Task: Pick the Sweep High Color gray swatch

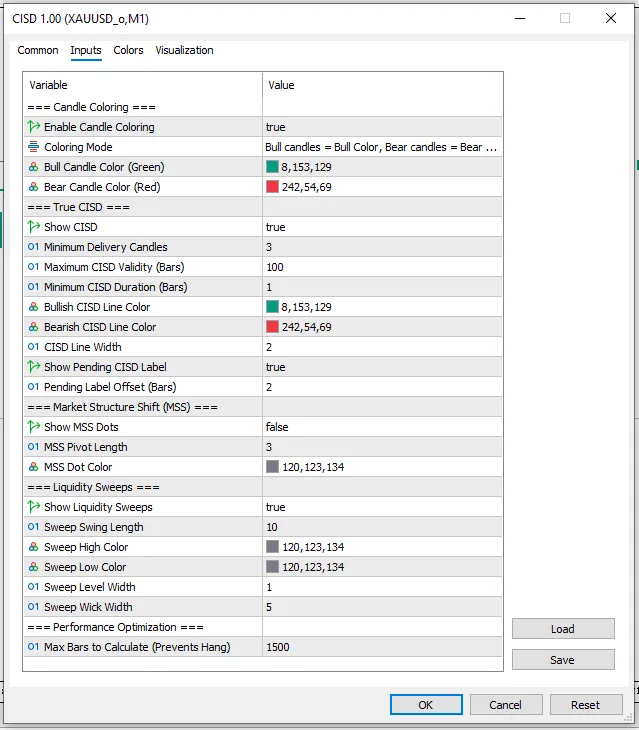Action: (x=272, y=547)
